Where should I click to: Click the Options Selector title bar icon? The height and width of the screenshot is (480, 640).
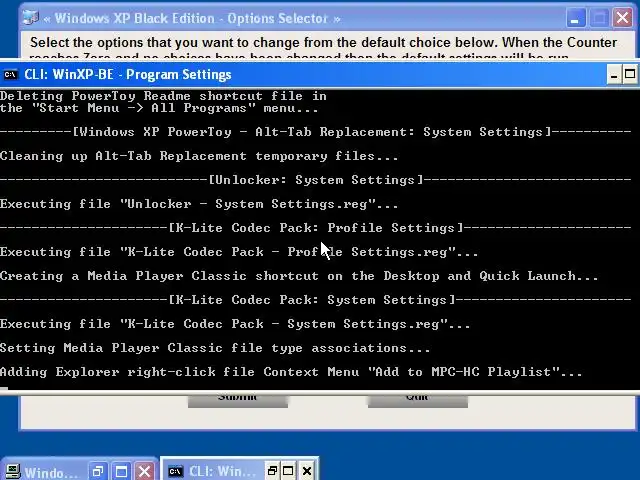coord(31,18)
